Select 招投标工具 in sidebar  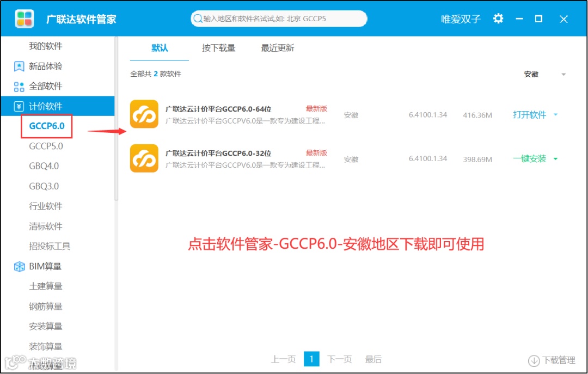click(x=50, y=247)
